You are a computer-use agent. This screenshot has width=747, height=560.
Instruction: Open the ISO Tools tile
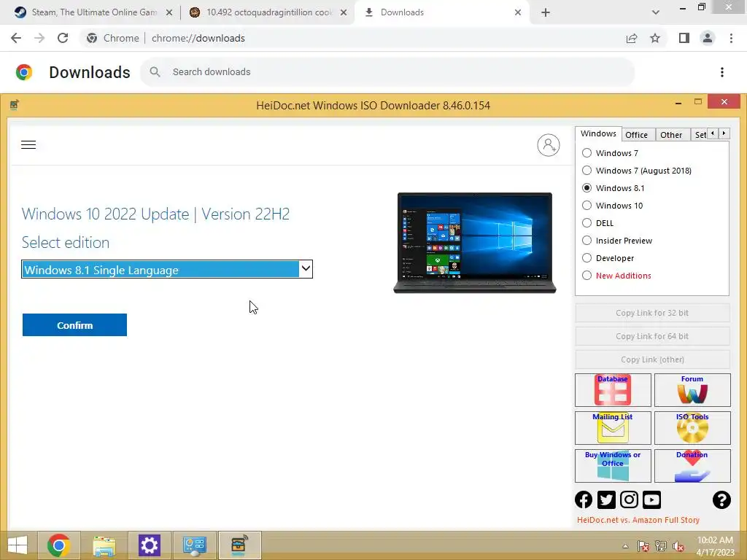(692, 427)
